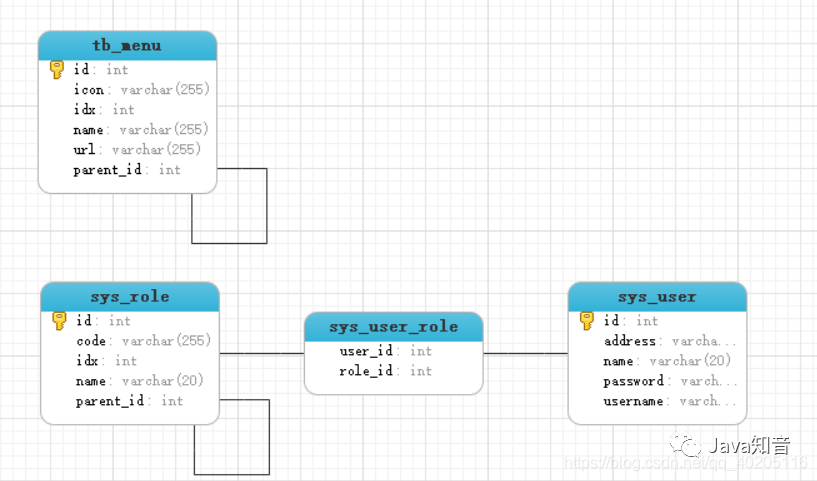Select the role_id: int field in sys_user_role

[x=386, y=371]
